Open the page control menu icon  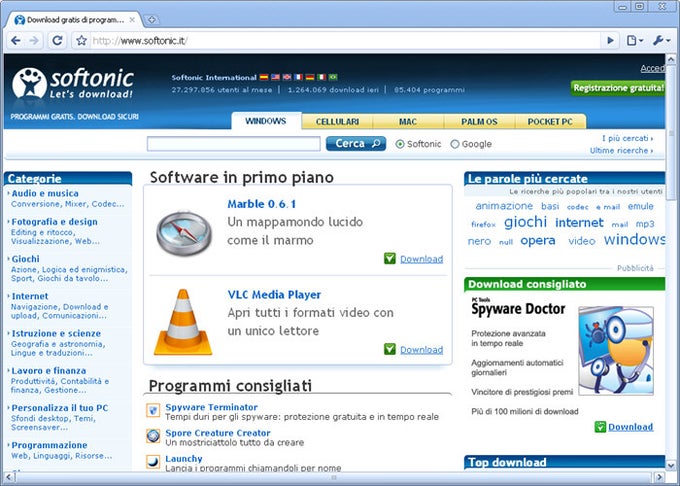click(634, 41)
